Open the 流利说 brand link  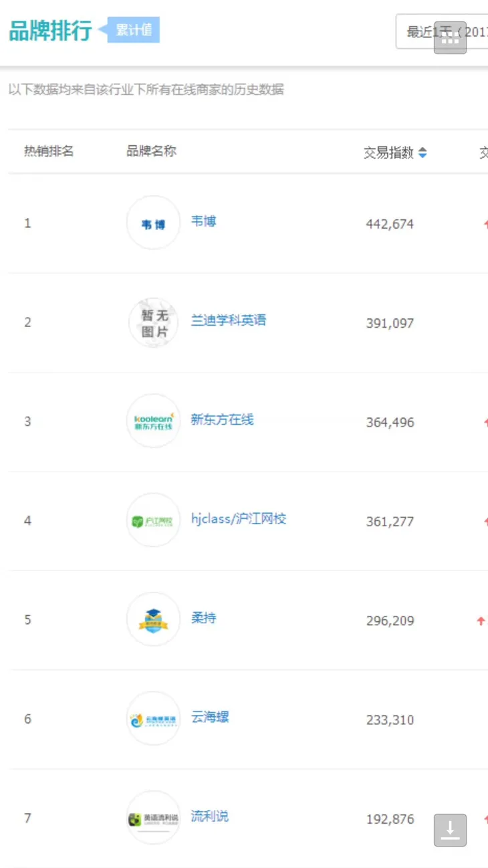pyautogui.click(x=209, y=817)
